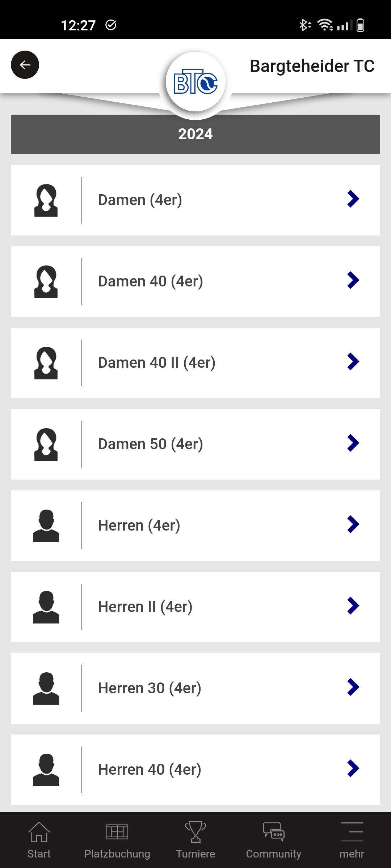
Task: Open the Herren 40 (4er) team
Action: tap(195, 770)
